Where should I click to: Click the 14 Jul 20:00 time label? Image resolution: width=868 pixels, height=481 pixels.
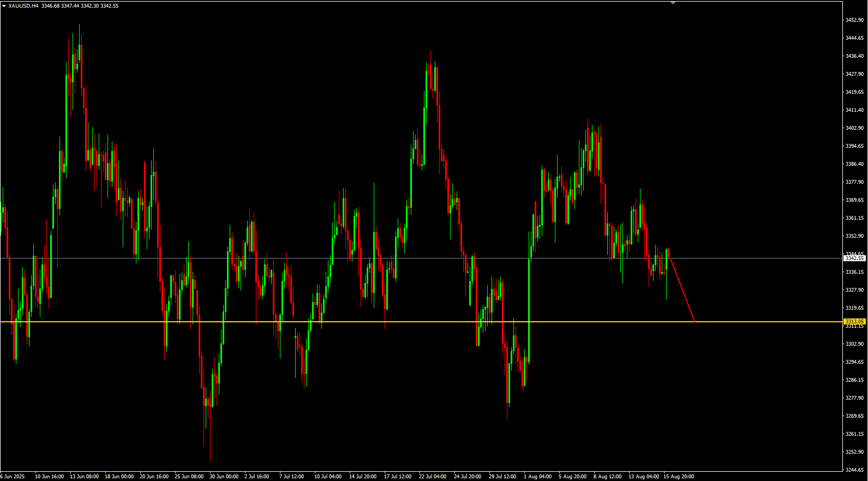click(x=363, y=477)
